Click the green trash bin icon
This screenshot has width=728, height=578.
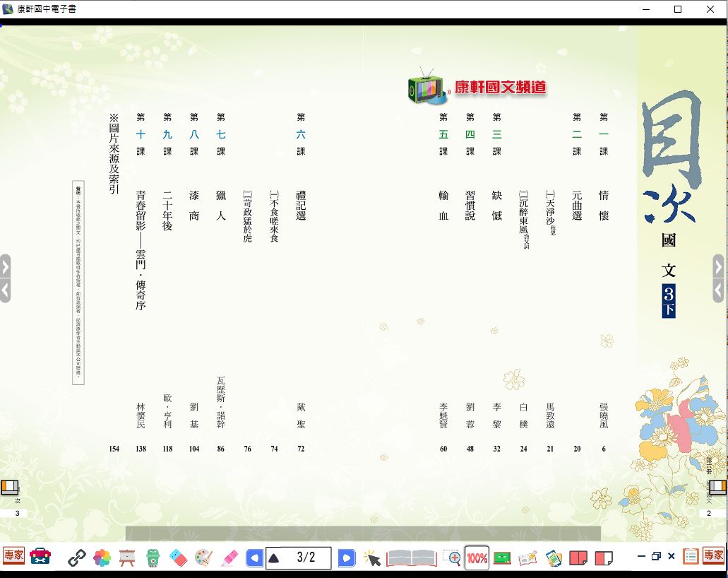coord(153,558)
